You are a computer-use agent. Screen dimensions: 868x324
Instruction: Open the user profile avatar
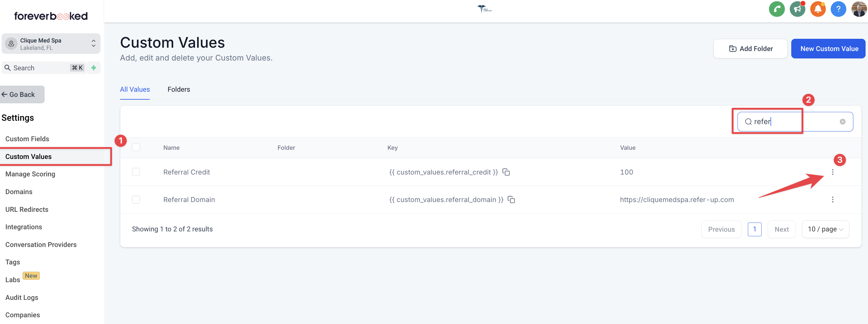point(859,9)
